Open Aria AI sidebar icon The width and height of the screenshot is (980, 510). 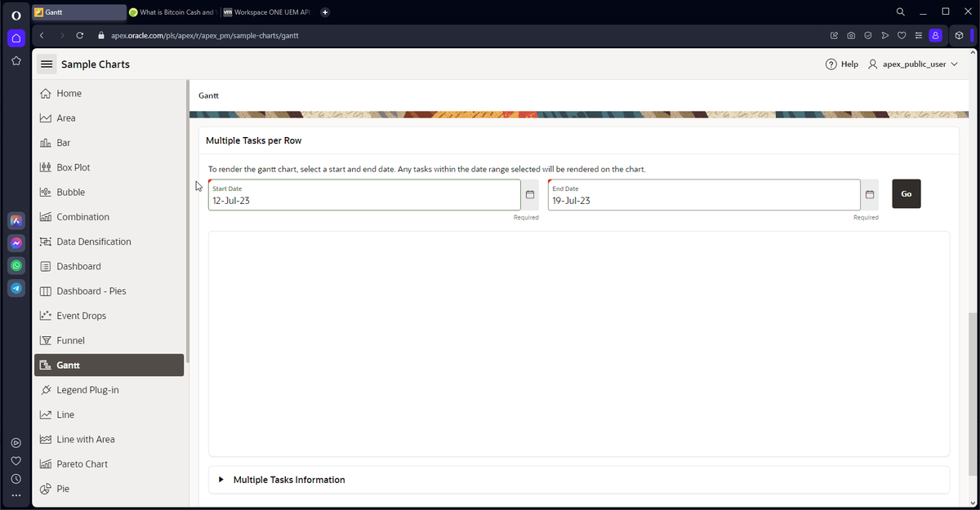tap(16, 220)
